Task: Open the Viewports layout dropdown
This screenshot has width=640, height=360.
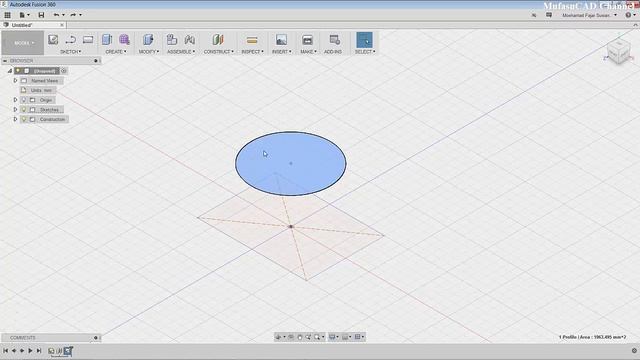Action: [359, 337]
